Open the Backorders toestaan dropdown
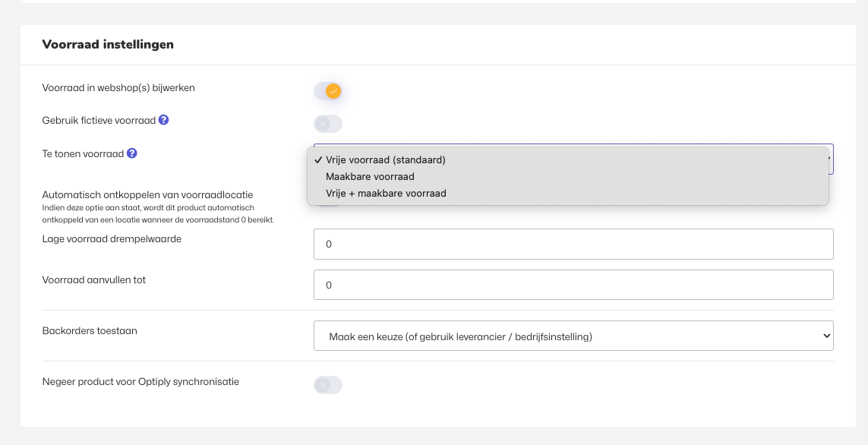The height and width of the screenshot is (445, 868). click(x=573, y=336)
